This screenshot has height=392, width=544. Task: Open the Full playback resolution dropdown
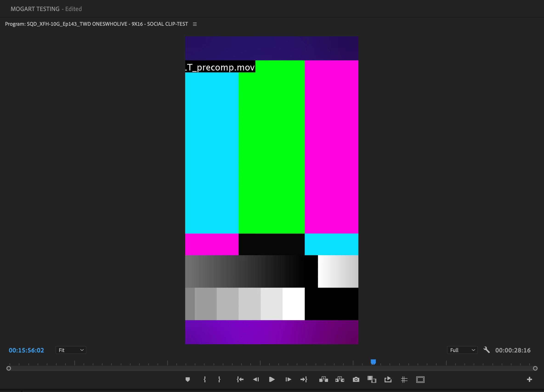(462, 350)
